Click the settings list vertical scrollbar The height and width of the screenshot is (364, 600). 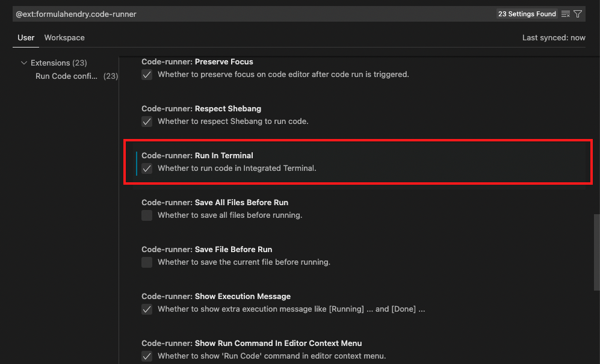point(596,253)
